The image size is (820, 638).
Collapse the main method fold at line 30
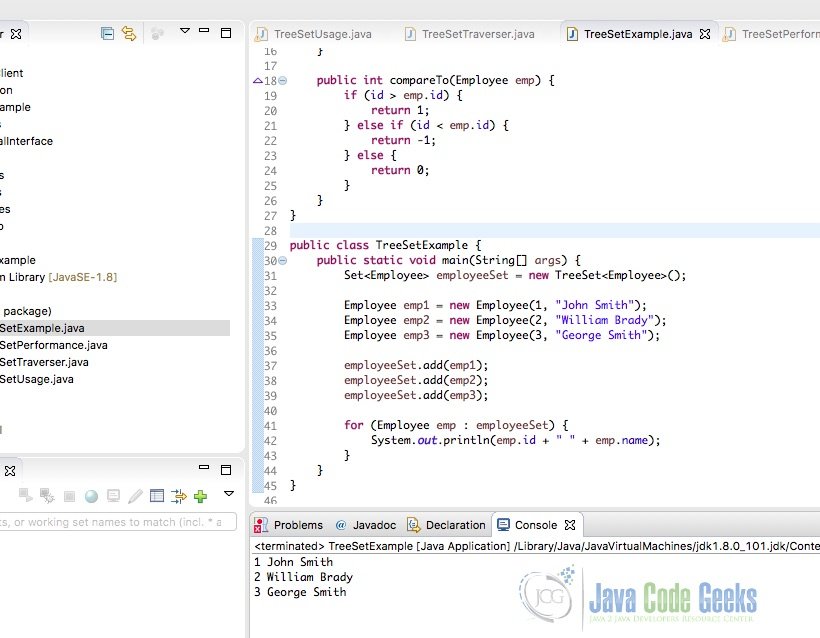point(281,260)
